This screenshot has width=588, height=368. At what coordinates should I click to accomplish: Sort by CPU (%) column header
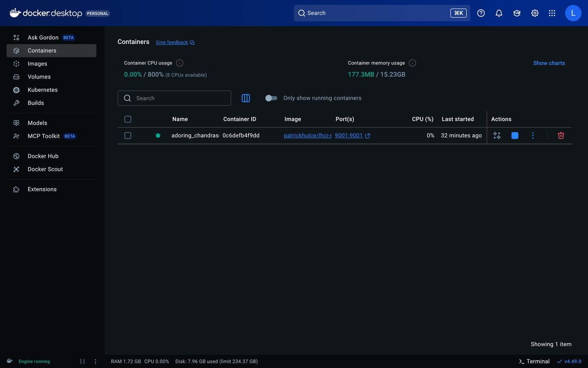(423, 119)
